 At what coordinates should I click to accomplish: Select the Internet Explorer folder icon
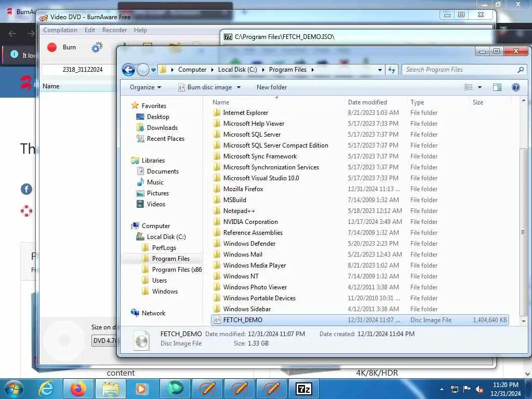click(x=217, y=113)
